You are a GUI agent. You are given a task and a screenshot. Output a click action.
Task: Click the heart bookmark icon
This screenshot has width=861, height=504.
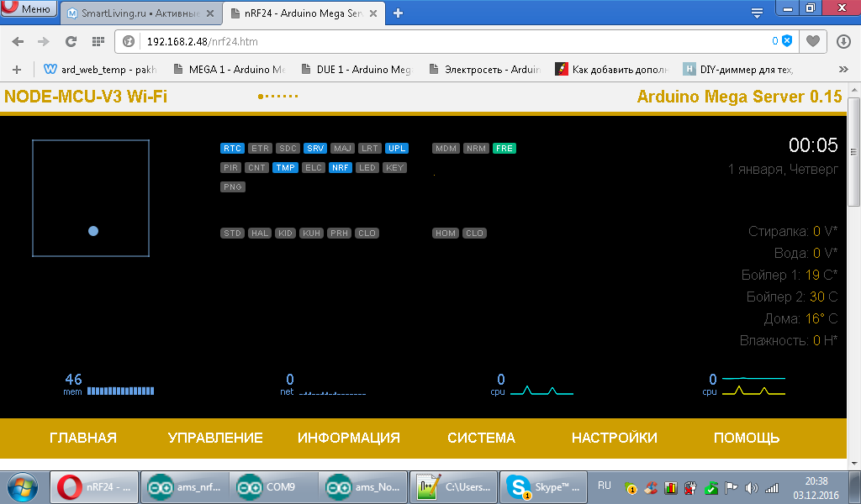coord(812,41)
